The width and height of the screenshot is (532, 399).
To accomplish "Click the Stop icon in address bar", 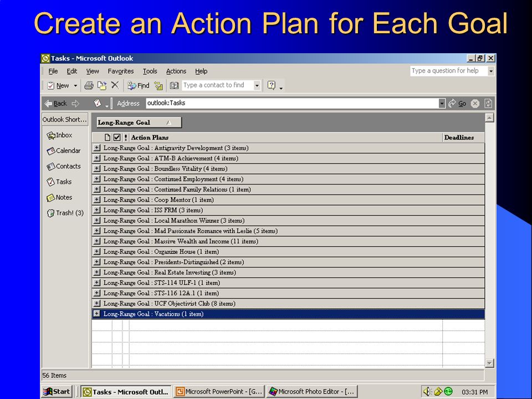I will point(475,104).
